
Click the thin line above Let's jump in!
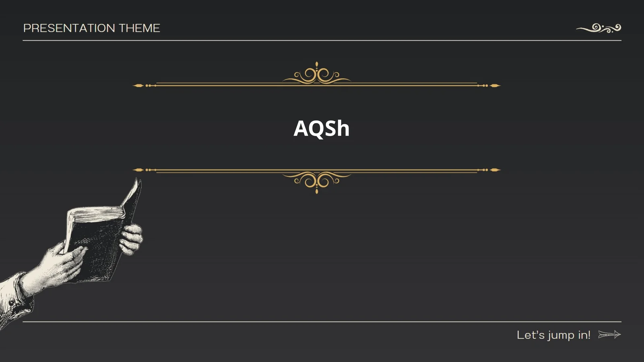(322, 322)
